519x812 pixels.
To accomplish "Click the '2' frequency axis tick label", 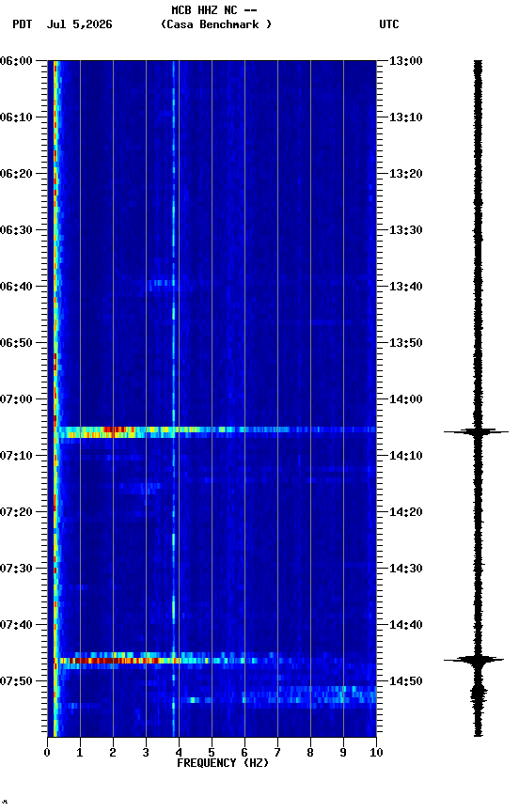I will [113, 753].
